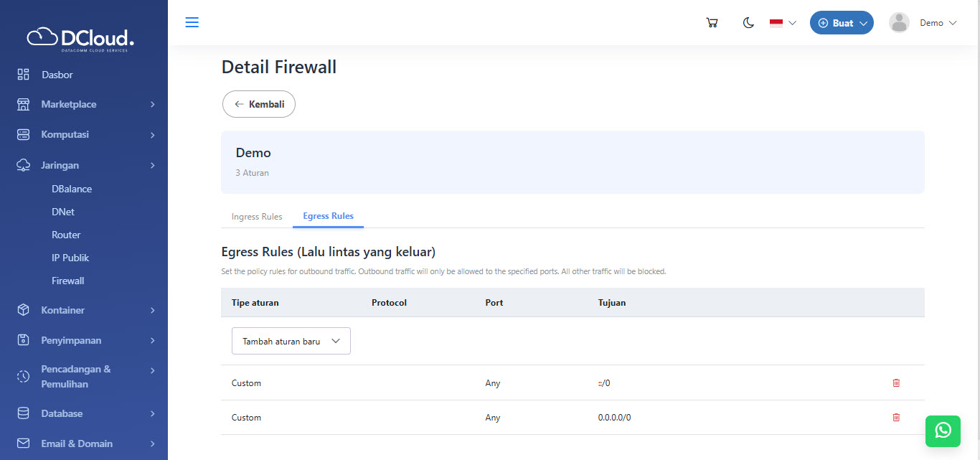
Task: Open the Tambah aturan baru dropdown
Action: pyautogui.click(x=291, y=342)
